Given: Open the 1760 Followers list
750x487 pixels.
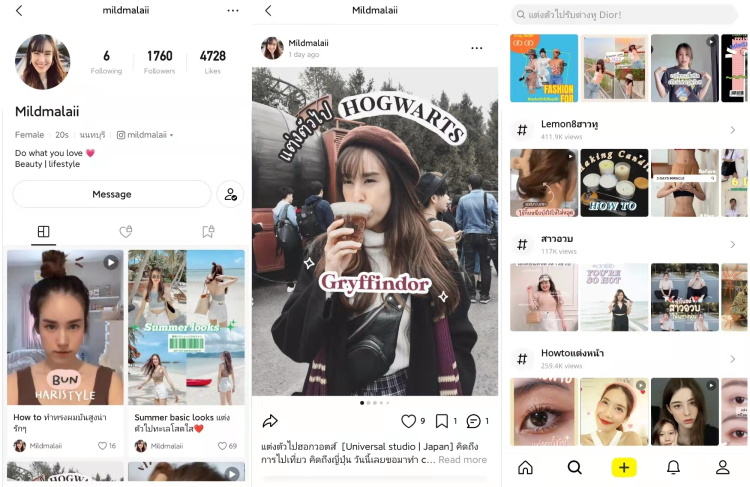Looking at the screenshot, I should click(x=159, y=62).
